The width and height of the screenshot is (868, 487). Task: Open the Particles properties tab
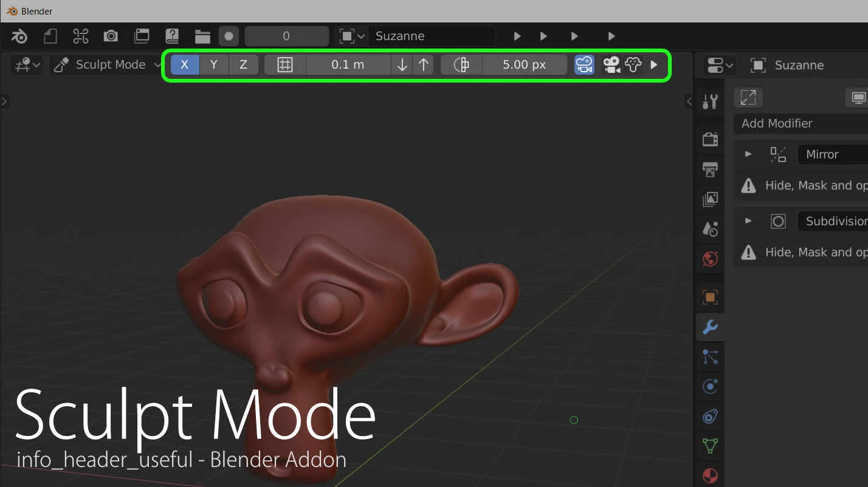(710, 357)
